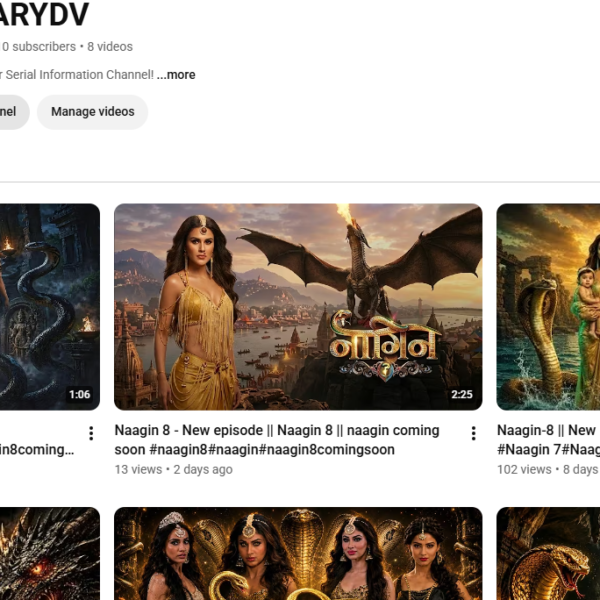Open Naagin-8 || New video title link
Image resolution: width=600 pixels, height=600 pixels.
(548, 440)
